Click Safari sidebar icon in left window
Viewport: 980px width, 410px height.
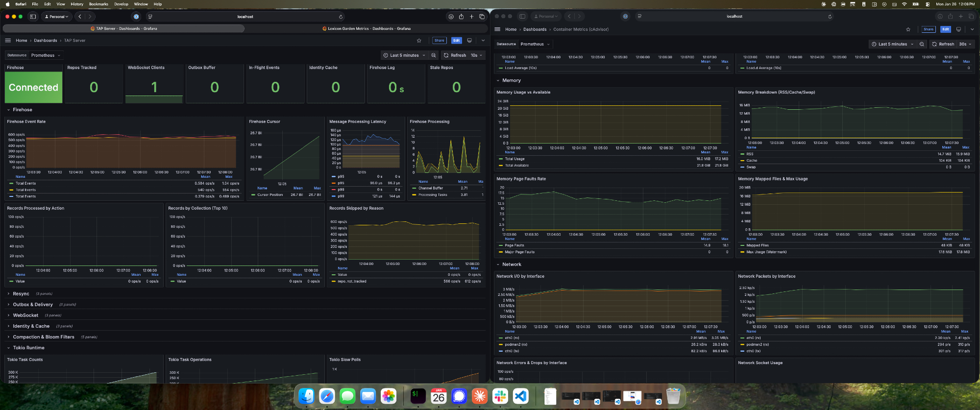pyautogui.click(x=33, y=17)
